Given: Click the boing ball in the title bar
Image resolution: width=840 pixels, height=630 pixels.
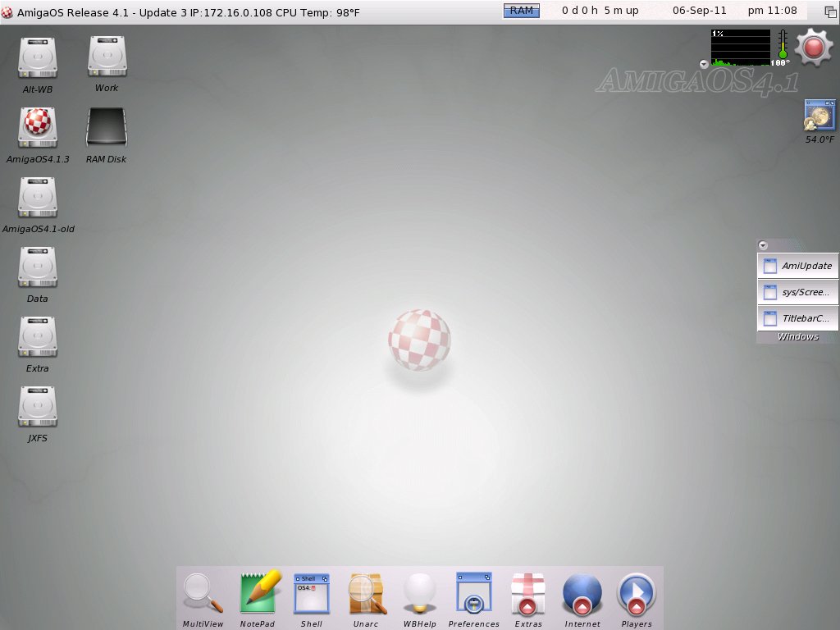Looking at the screenshot, I should click(x=7, y=12).
